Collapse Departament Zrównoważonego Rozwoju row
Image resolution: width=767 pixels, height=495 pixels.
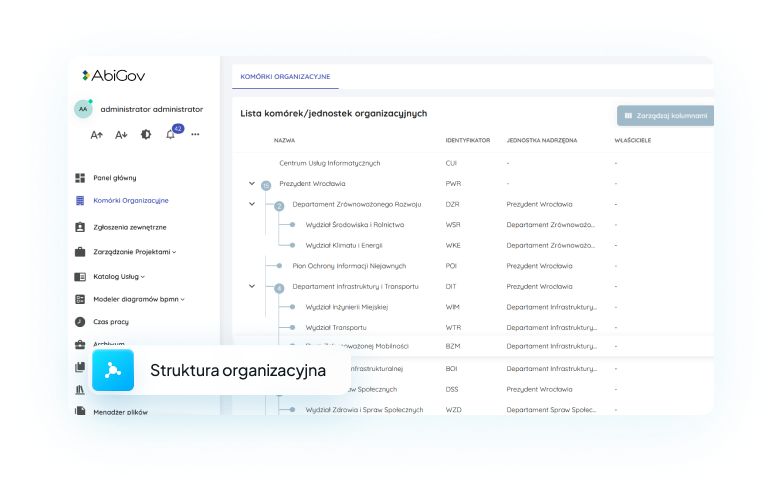tap(252, 204)
